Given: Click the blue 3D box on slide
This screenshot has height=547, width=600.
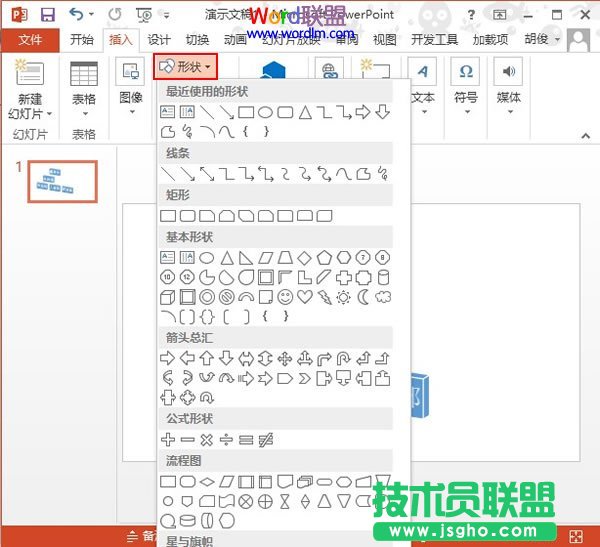Looking at the screenshot, I should [420, 395].
